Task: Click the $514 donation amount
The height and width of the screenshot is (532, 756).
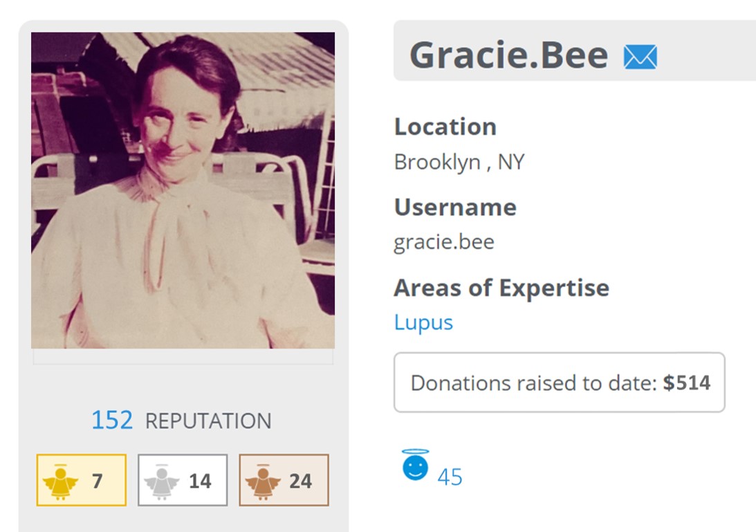Action: pos(686,383)
